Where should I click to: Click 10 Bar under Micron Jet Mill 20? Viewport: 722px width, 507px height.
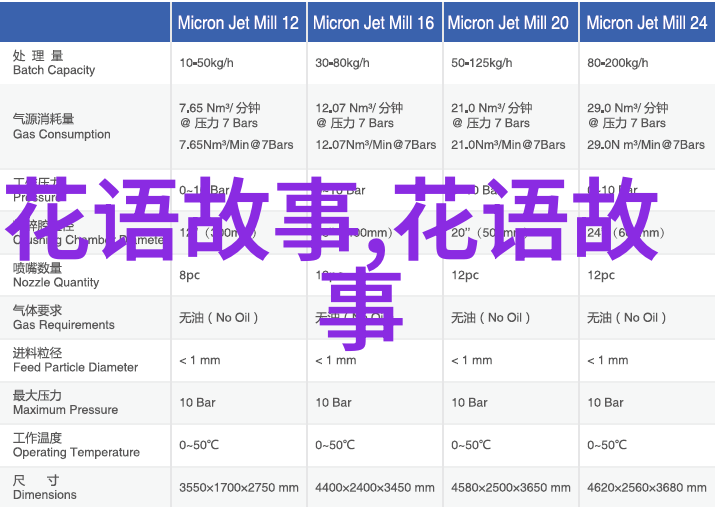469,402
